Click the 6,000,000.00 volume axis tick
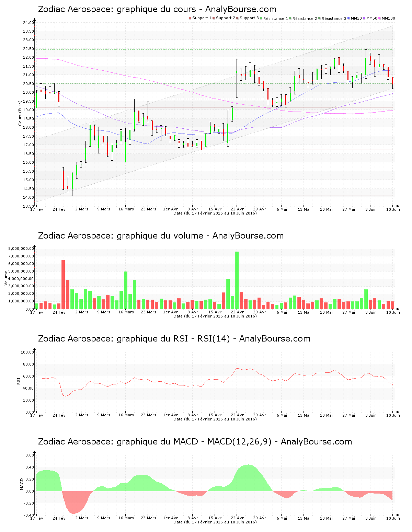Image resolution: width=412 pixels, height=532 pixels. (22, 264)
